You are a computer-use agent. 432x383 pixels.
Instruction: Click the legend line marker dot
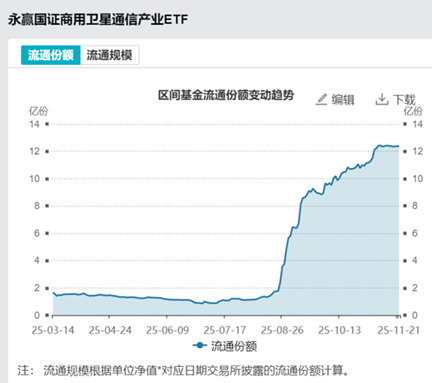(200, 346)
